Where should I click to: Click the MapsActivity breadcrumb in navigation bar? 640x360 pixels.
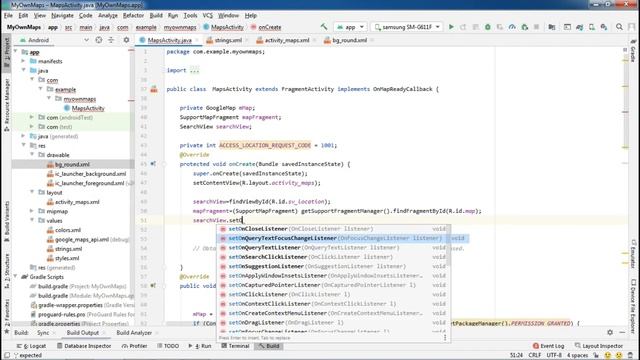223,27
